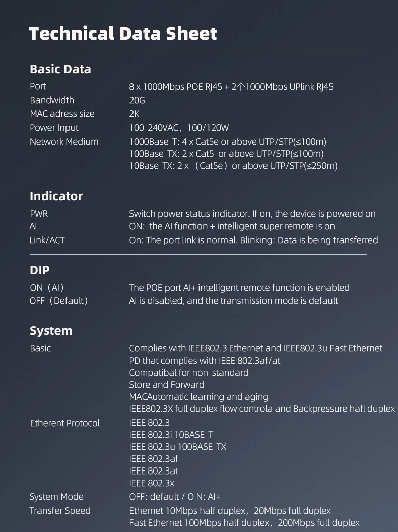The height and width of the screenshot is (532, 398).
Task: Click the ON (AI) DIP label
Action: point(47,288)
